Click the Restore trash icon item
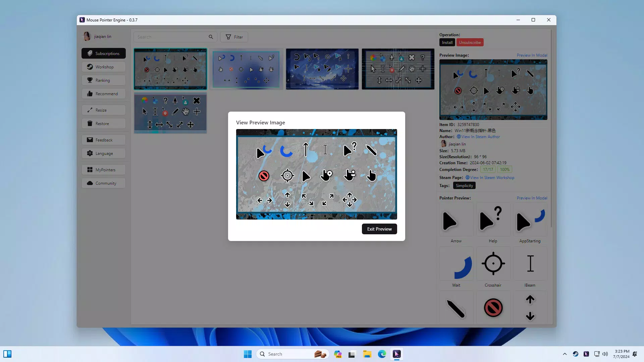Screen dimensions: 644x362 [104, 123]
